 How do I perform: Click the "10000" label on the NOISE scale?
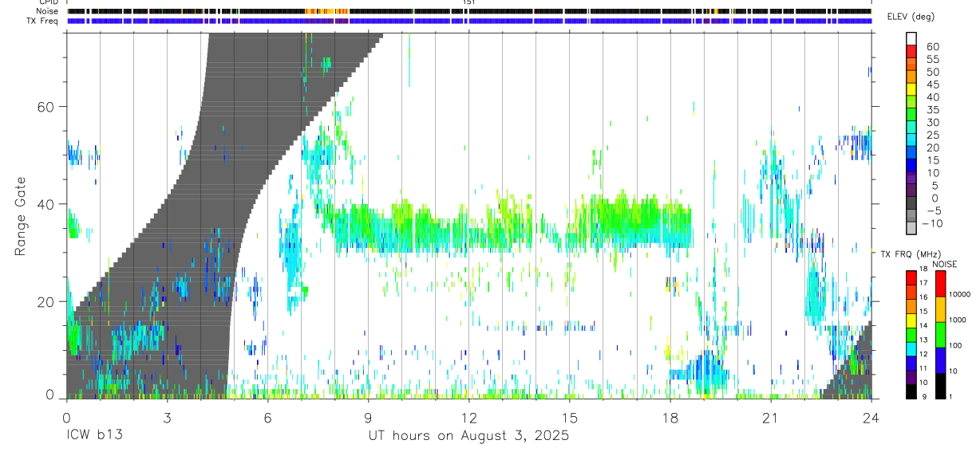click(x=959, y=294)
